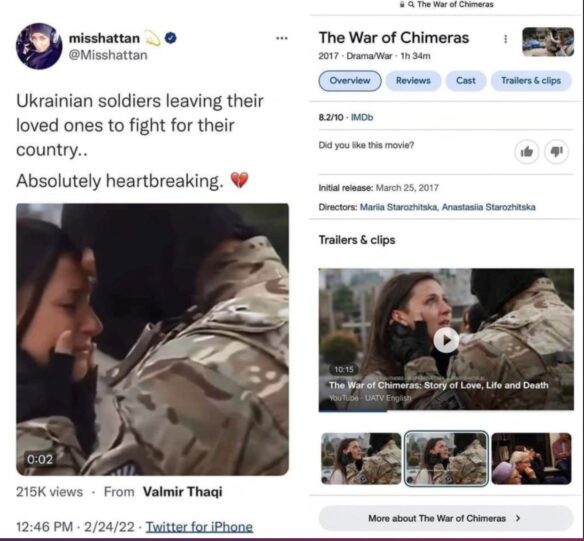
Task: Click the Twitter for iPhone link
Action: coord(199,527)
